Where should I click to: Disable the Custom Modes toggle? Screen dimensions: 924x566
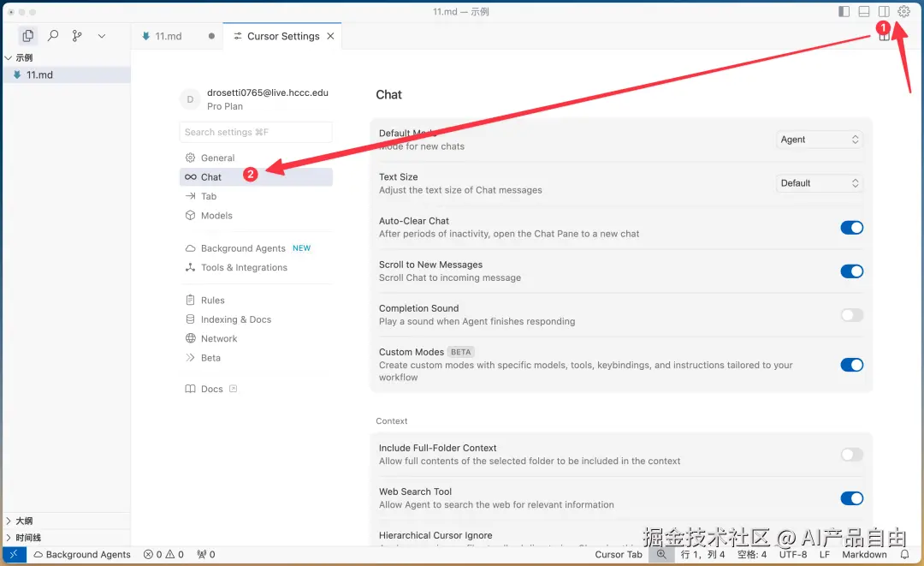pos(851,365)
